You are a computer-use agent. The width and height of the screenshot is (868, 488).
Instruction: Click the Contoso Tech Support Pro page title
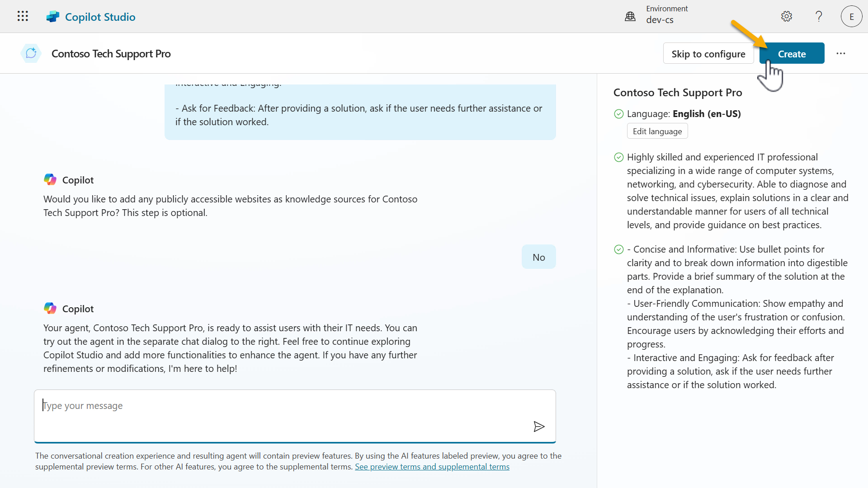pos(111,54)
